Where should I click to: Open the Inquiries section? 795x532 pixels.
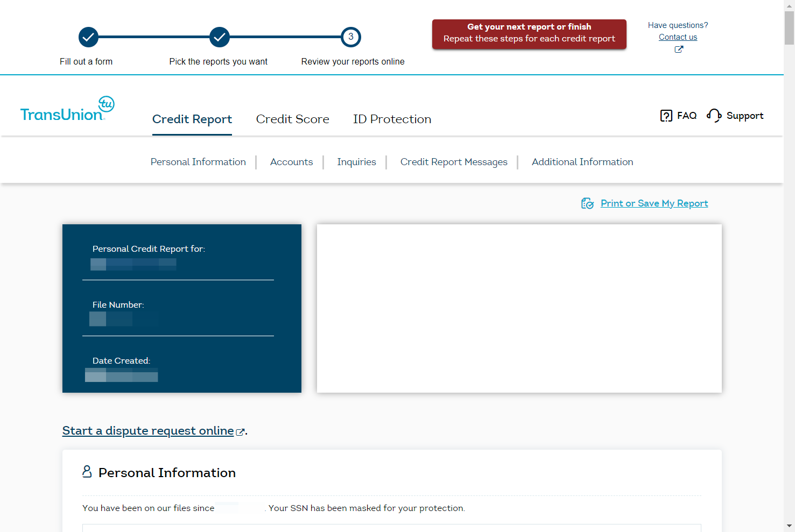(357, 162)
